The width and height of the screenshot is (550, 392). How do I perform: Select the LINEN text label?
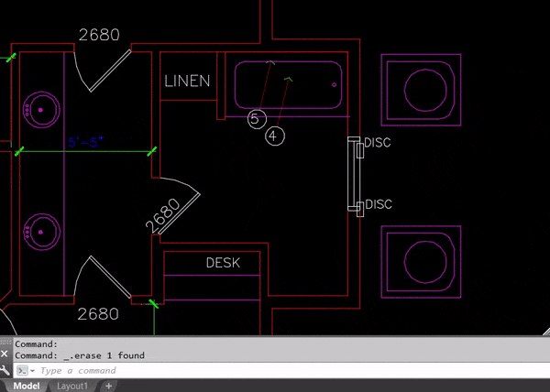point(187,81)
